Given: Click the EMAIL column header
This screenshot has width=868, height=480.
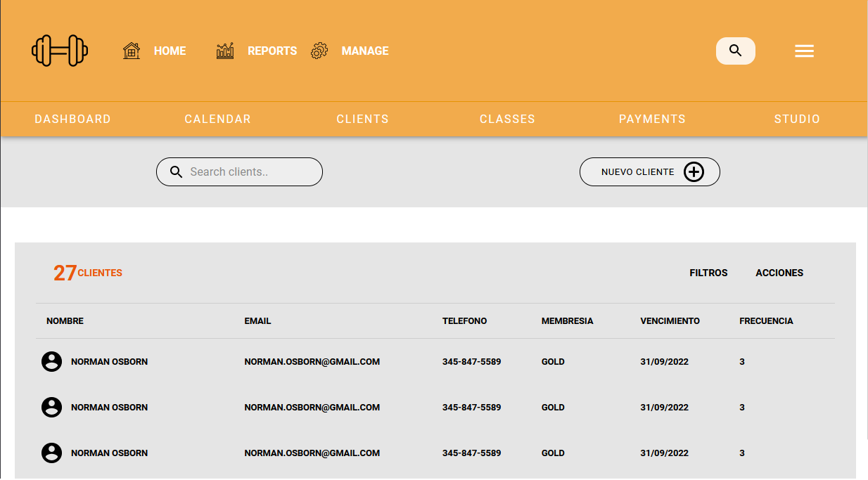Looking at the screenshot, I should coord(257,321).
